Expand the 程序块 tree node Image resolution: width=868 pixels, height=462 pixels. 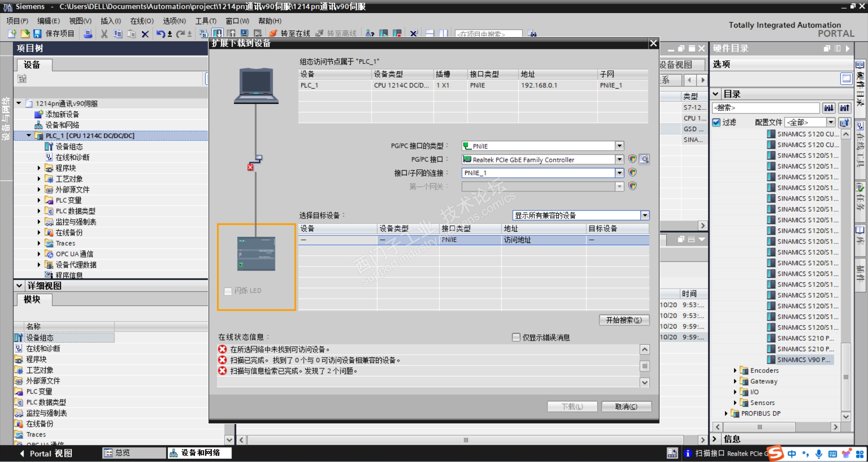(x=39, y=168)
